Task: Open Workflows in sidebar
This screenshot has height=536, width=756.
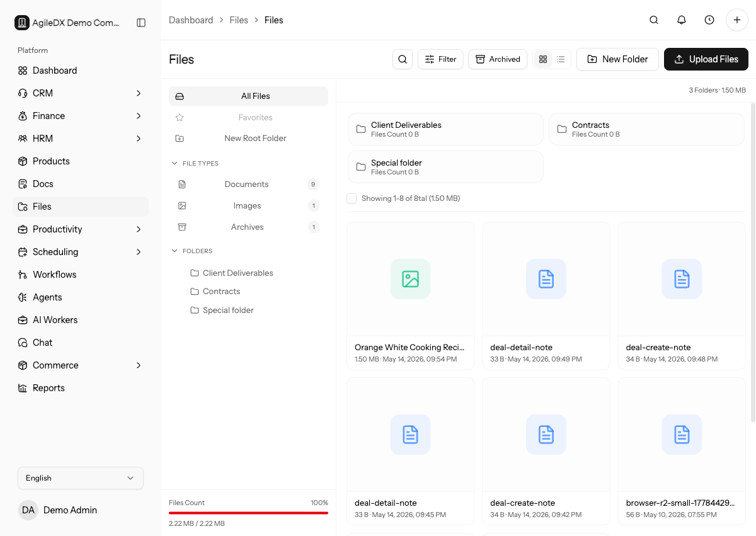Action: click(x=81, y=275)
